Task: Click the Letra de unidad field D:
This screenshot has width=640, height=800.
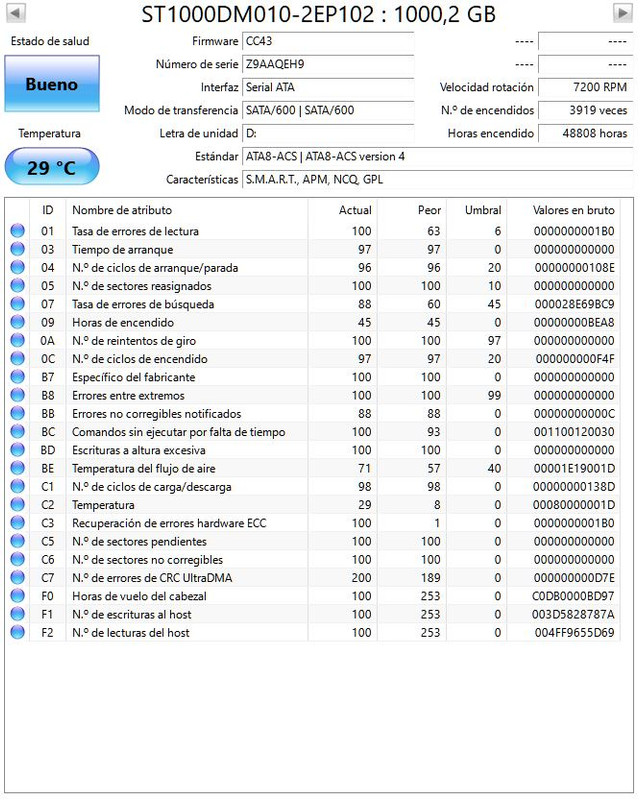Action: [x=328, y=133]
